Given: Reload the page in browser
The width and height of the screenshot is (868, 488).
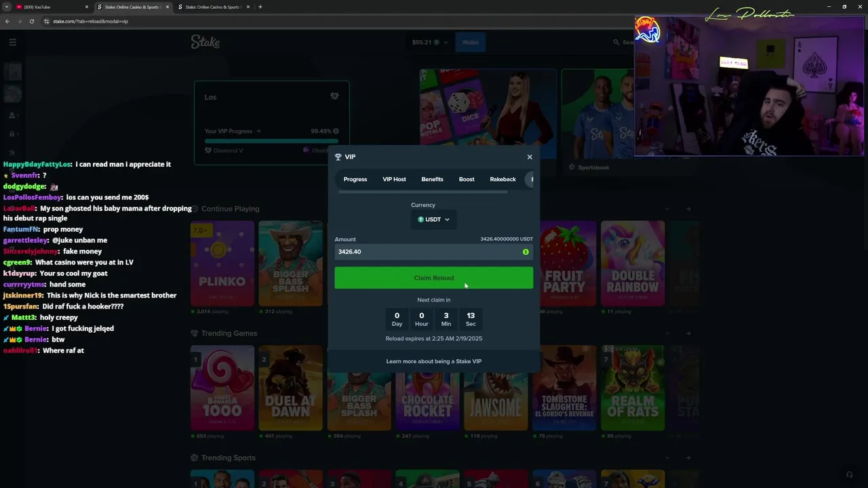Looking at the screenshot, I should click(x=32, y=21).
